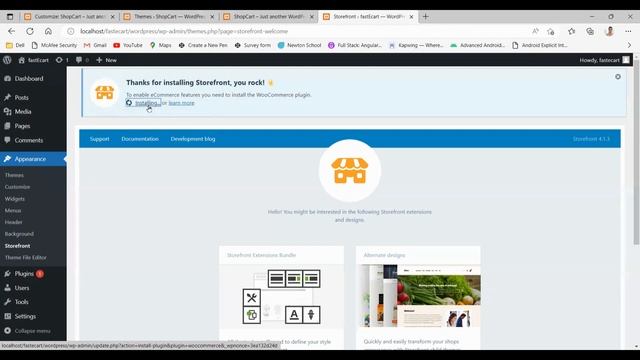Open Header submenu item
The width and height of the screenshot is (640, 360).
(x=13, y=222)
